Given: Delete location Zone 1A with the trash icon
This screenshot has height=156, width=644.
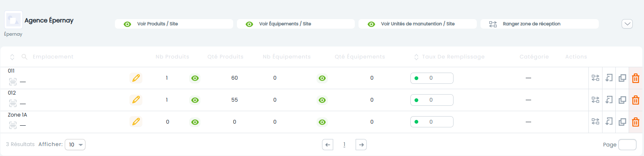Looking at the screenshot, I should (x=635, y=122).
